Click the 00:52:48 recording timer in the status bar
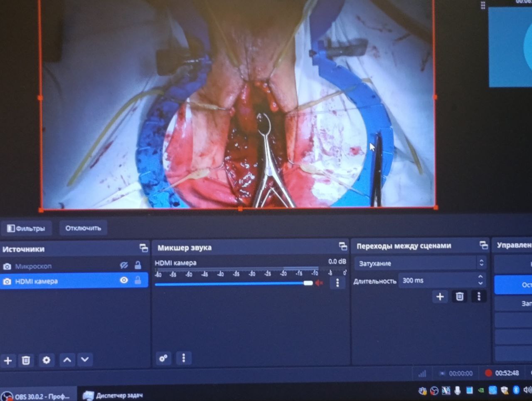 (x=507, y=373)
